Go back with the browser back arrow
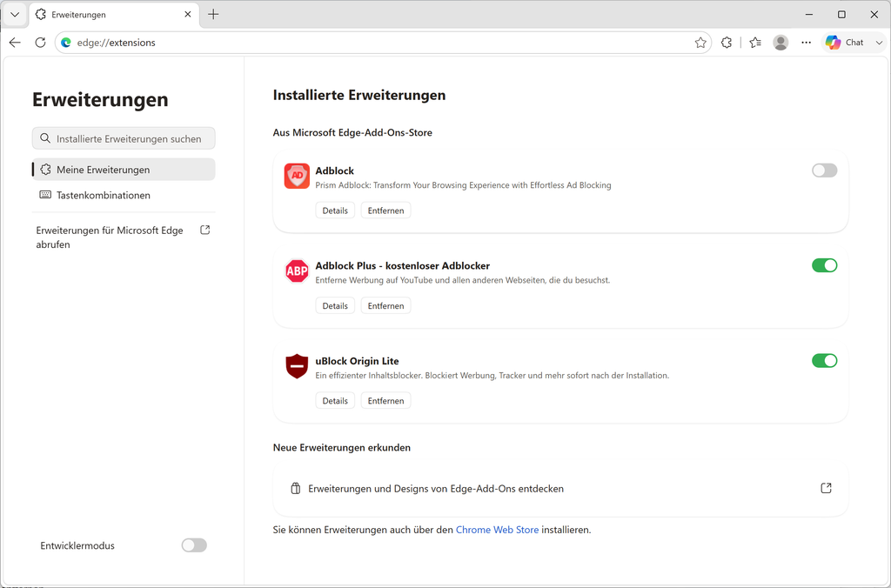The width and height of the screenshot is (891, 588). tap(16, 43)
